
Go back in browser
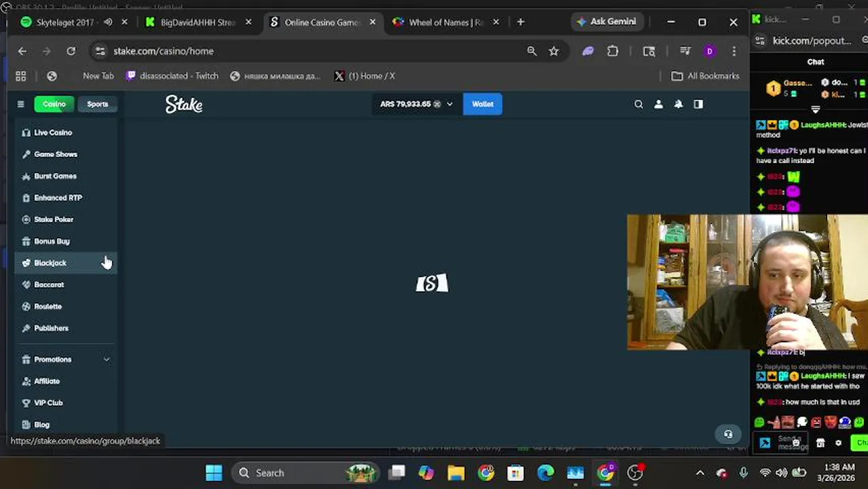22,51
